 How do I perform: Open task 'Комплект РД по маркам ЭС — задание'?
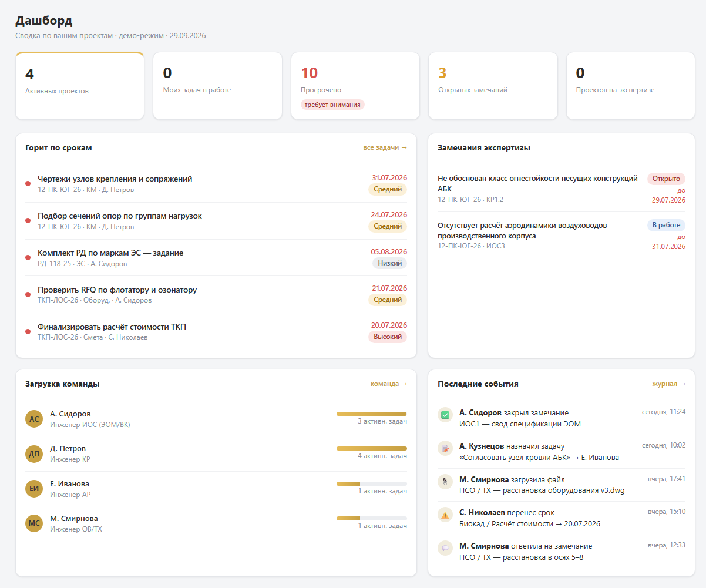pos(110,253)
